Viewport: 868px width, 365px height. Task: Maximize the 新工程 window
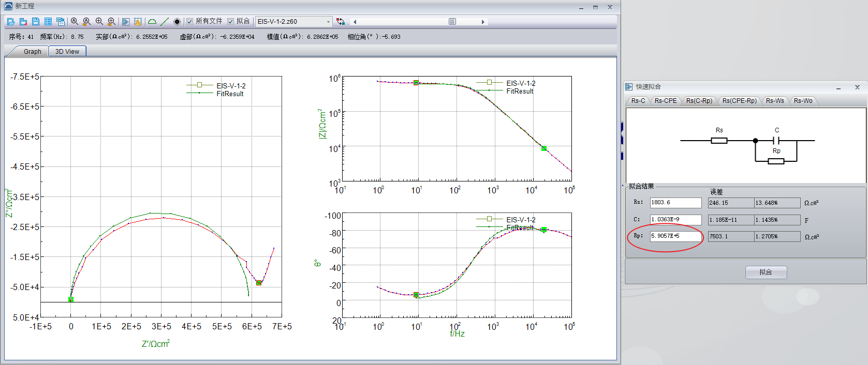[595, 7]
